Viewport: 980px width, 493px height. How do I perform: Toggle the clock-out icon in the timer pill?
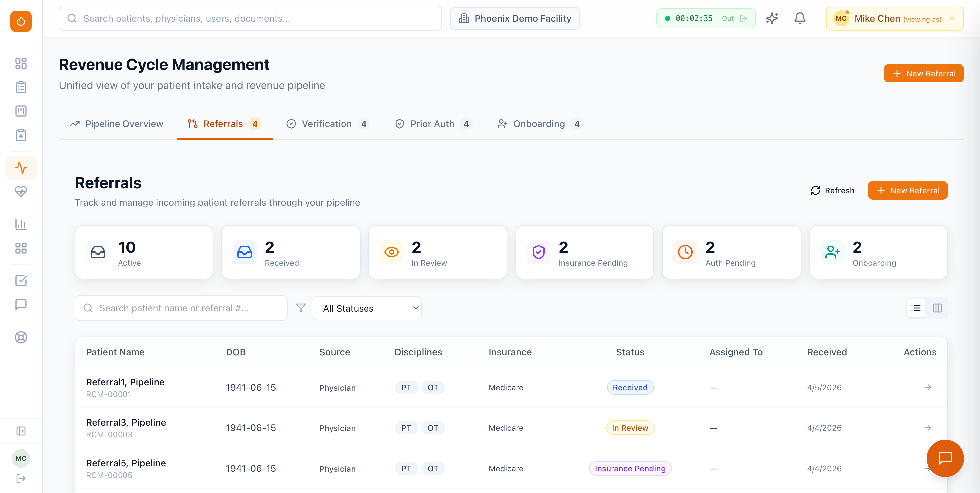(744, 18)
